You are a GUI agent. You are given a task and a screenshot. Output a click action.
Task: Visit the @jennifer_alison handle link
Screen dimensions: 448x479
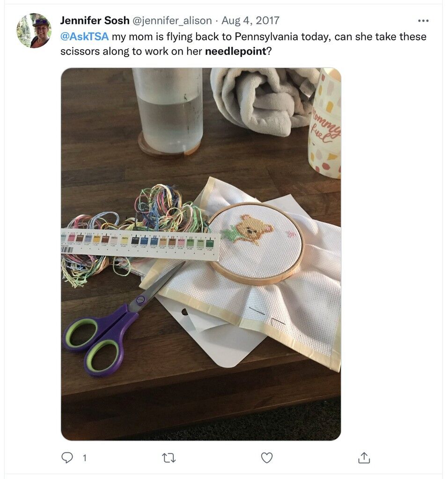coord(172,21)
